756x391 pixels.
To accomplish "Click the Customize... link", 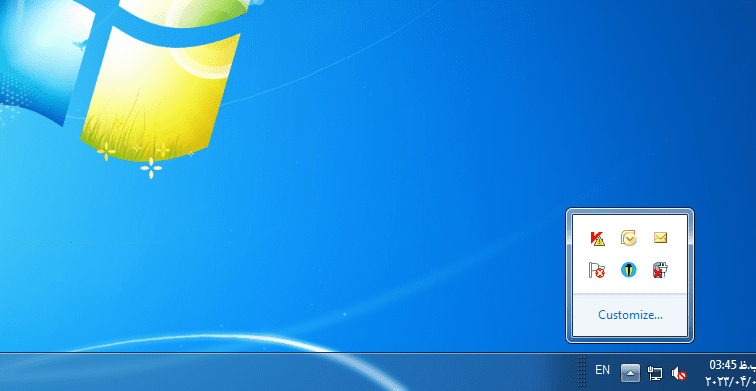I will click(x=630, y=315).
